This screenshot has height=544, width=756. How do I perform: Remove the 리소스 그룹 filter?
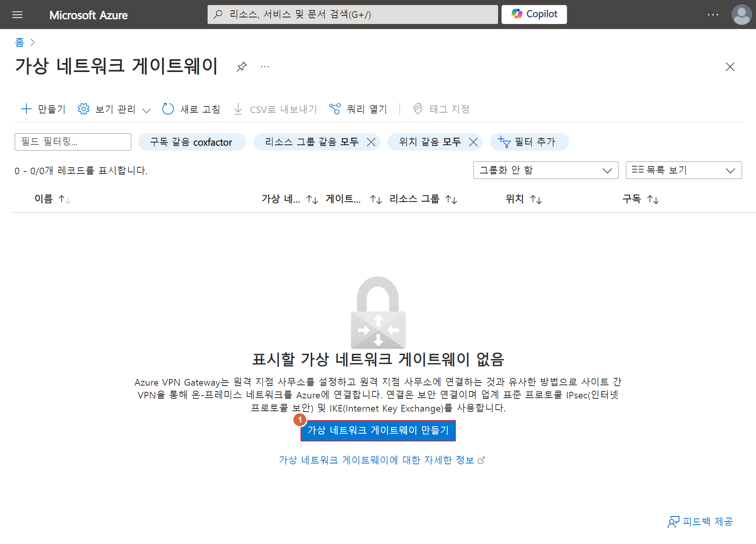pos(371,142)
